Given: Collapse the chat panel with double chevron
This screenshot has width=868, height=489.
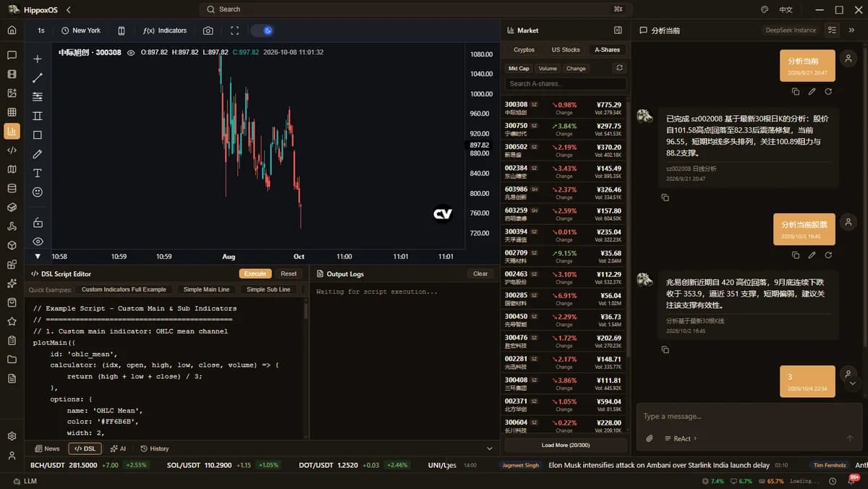Looking at the screenshot, I should (851, 30).
